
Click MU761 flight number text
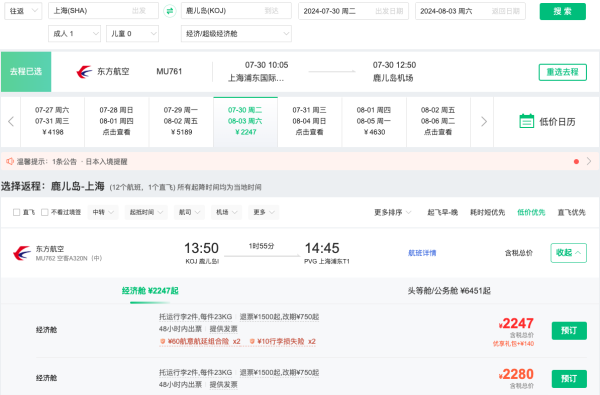pos(169,72)
